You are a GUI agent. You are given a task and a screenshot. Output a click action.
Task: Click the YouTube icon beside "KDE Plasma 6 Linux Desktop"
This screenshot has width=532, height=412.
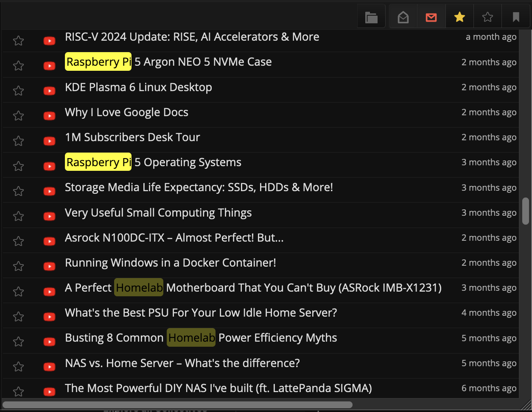(49, 91)
